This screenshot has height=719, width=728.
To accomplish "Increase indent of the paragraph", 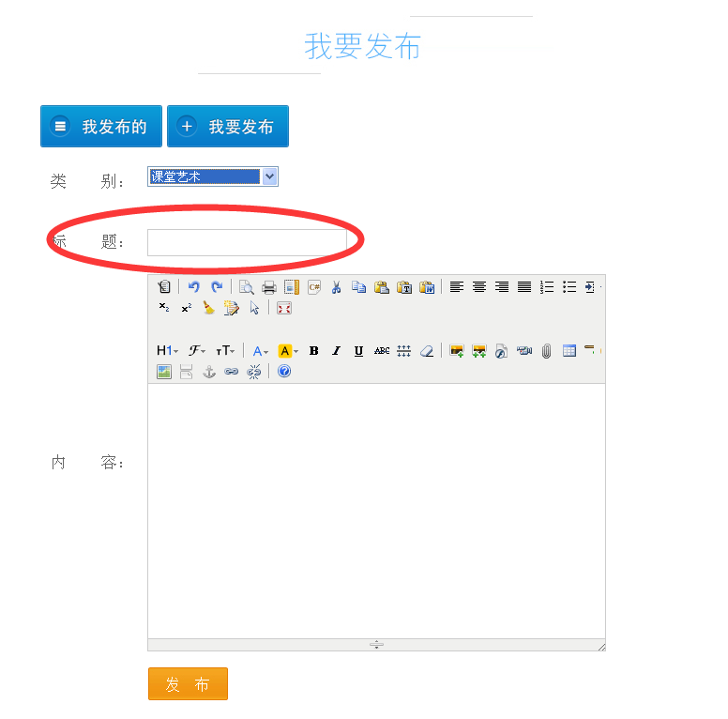I will pyautogui.click(x=590, y=287).
